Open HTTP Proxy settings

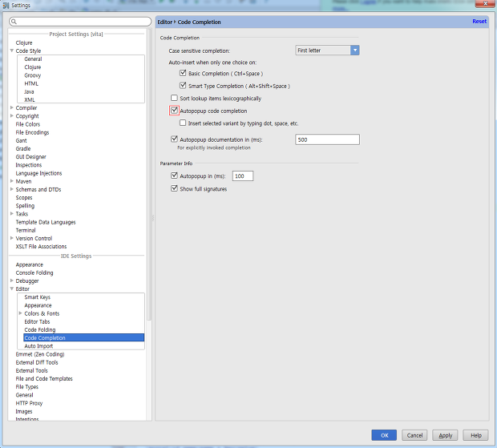click(x=29, y=403)
